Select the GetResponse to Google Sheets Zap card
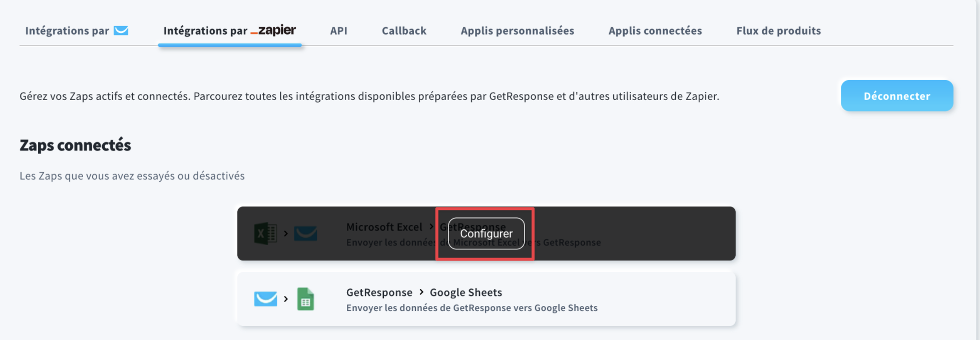The width and height of the screenshot is (980, 340). click(x=486, y=299)
